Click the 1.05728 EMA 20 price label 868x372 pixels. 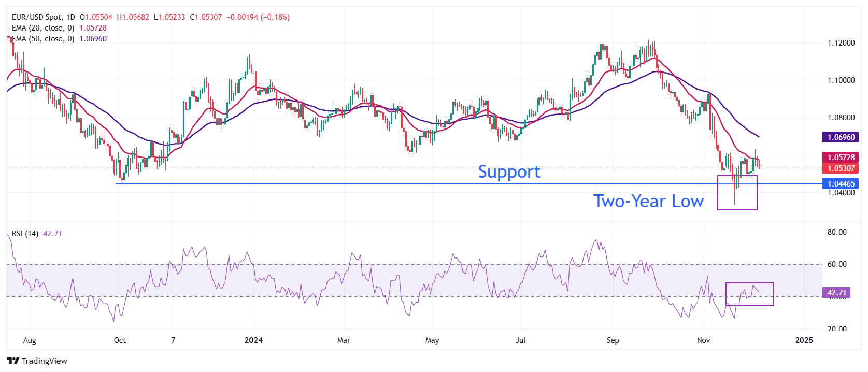[x=841, y=158]
